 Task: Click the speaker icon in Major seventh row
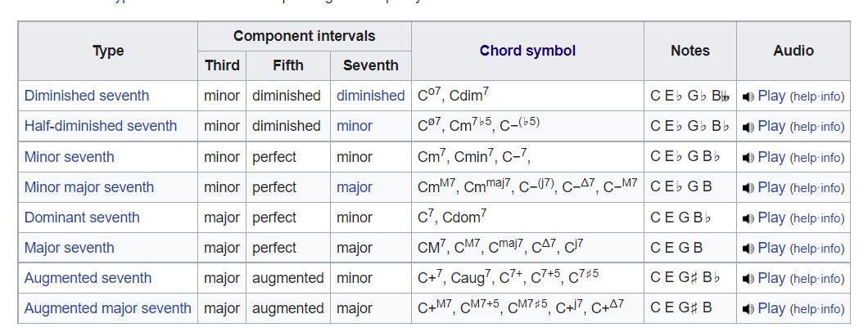click(748, 249)
